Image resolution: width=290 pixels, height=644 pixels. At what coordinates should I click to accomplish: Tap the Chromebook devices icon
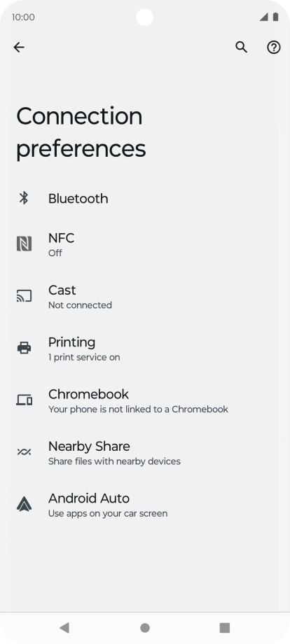coord(24,400)
